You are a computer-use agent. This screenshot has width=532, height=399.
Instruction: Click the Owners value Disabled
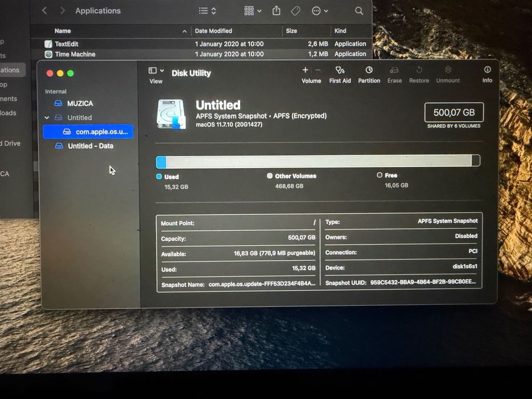466,236
